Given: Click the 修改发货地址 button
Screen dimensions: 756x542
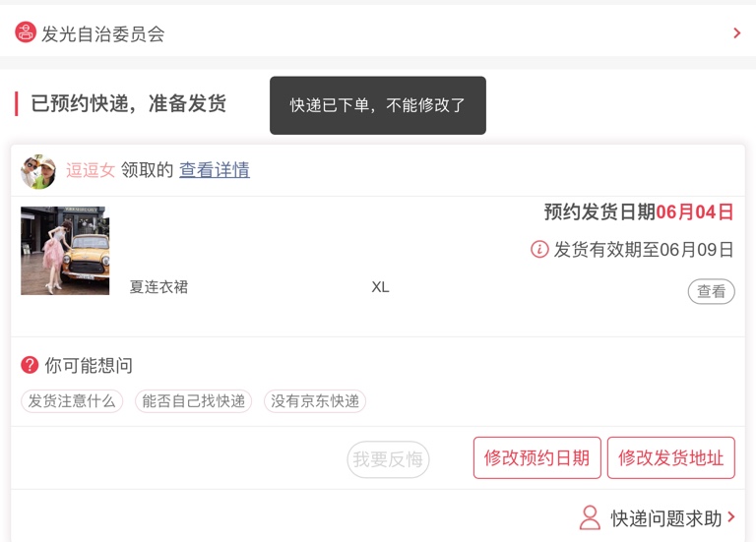Looking at the screenshot, I should [670, 458].
